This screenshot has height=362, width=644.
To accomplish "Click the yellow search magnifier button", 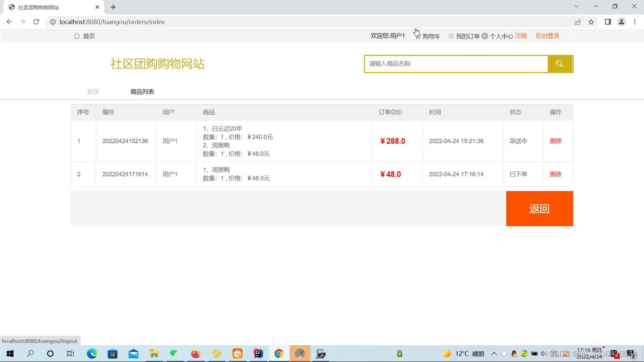I will coord(560,64).
